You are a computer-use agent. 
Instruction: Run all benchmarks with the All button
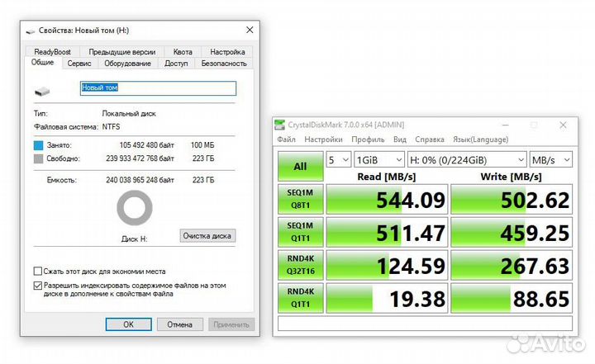tap(300, 166)
